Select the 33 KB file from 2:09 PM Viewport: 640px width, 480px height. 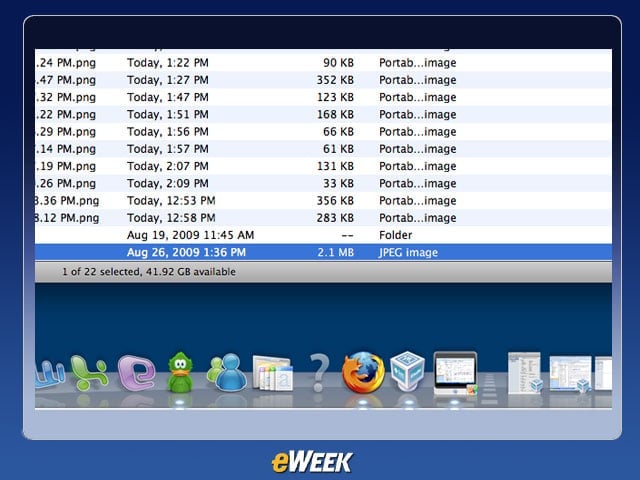tap(323, 183)
